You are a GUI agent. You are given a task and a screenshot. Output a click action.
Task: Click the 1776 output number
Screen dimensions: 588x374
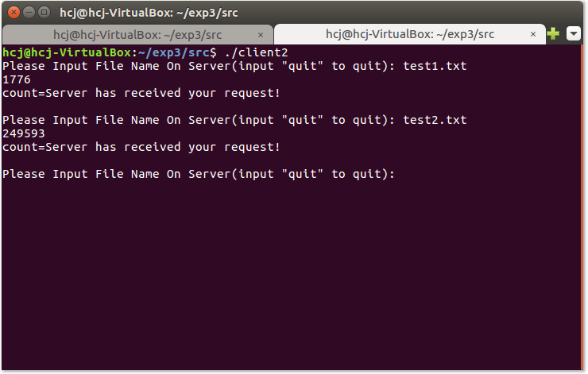click(x=17, y=79)
